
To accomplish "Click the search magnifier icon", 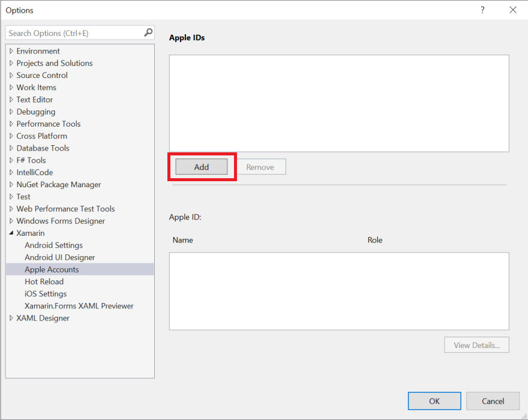I will pos(147,32).
